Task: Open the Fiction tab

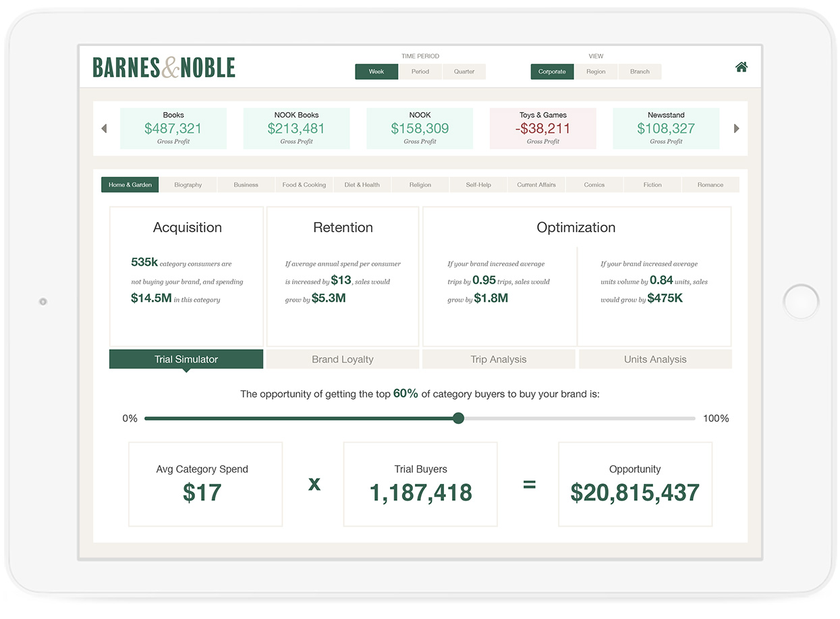Action: 652,185
